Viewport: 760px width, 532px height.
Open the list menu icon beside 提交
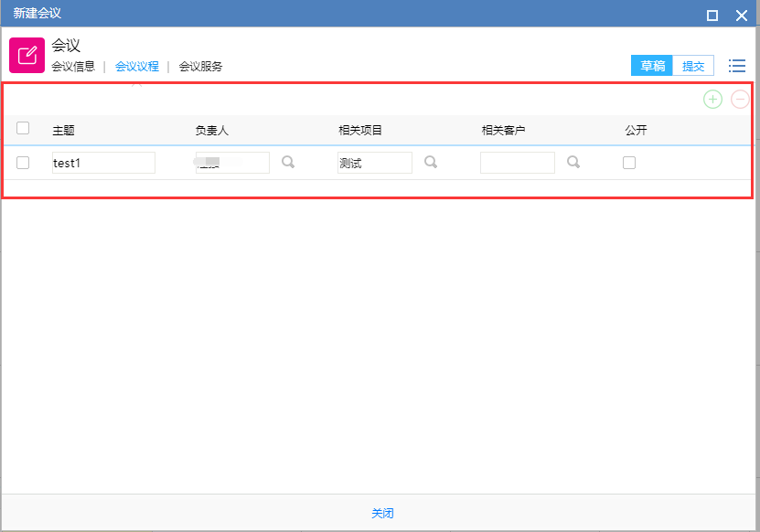click(x=736, y=66)
